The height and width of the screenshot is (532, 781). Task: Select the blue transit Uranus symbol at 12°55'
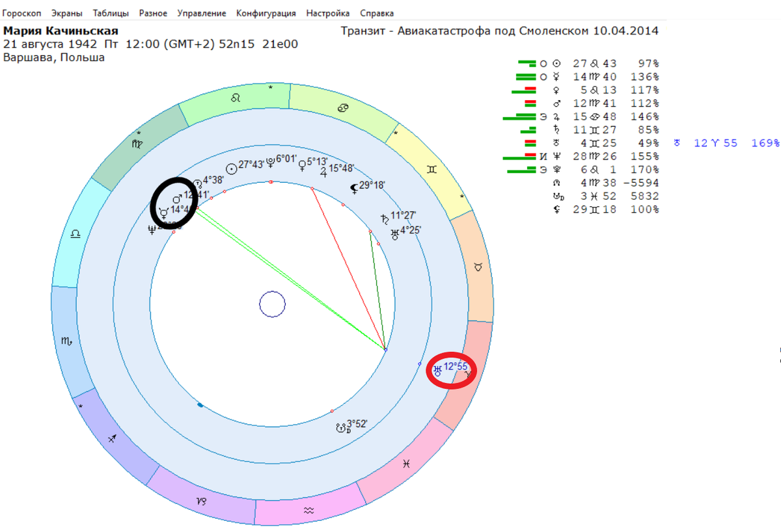point(437,370)
